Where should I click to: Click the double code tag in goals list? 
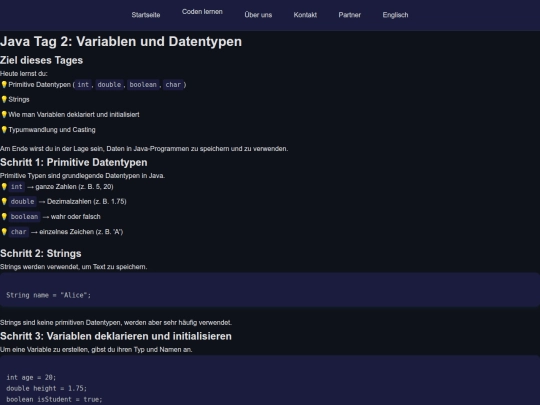pyautogui.click(x=109, y=84)
